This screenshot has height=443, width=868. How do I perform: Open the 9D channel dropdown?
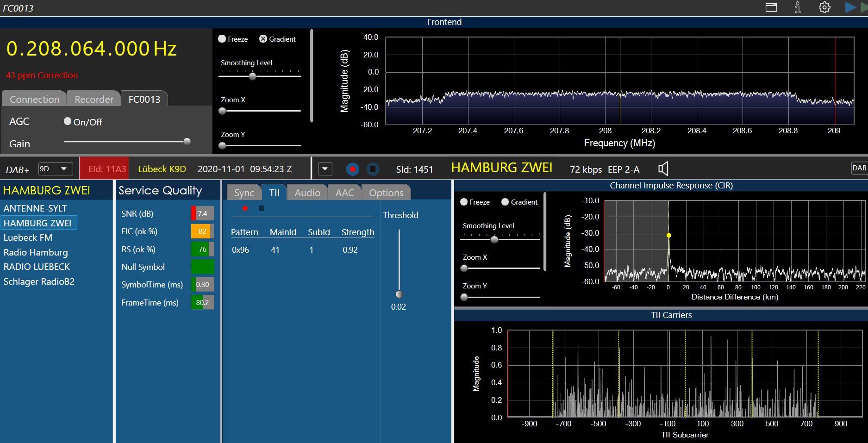point(55,169)
